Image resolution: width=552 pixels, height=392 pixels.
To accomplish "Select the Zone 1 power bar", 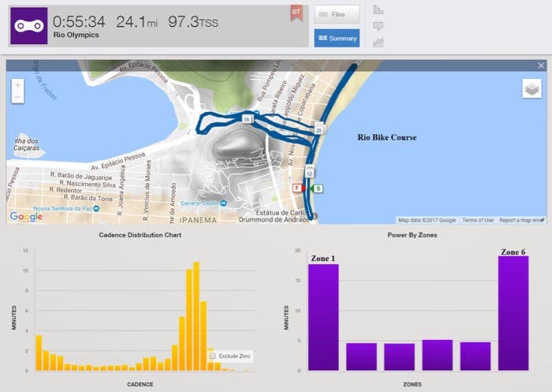I will tap(323, 317).
